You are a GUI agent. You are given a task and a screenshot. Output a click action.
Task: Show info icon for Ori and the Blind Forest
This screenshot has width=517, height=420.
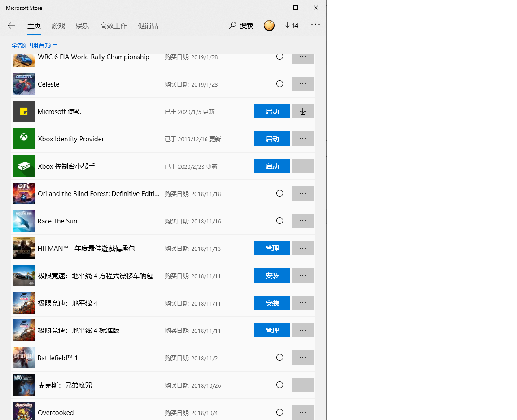[x=280, y=193]
